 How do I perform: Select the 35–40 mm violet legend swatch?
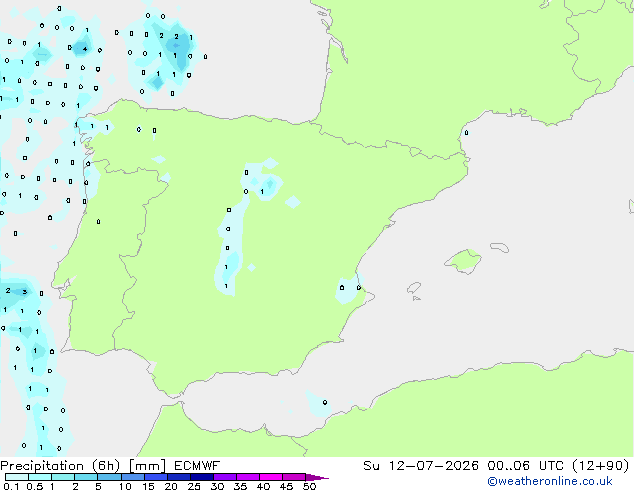point(248,477)
